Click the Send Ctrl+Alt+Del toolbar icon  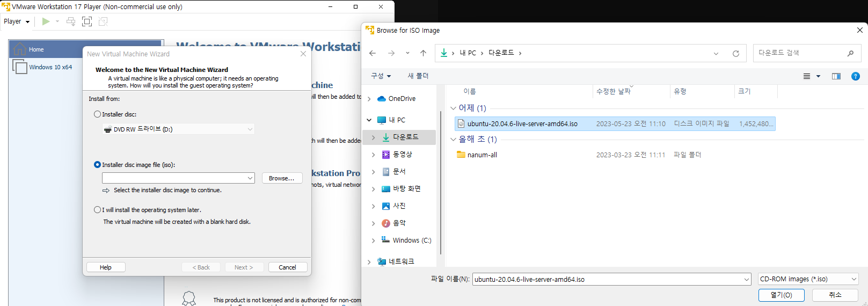tap(71, 21)
